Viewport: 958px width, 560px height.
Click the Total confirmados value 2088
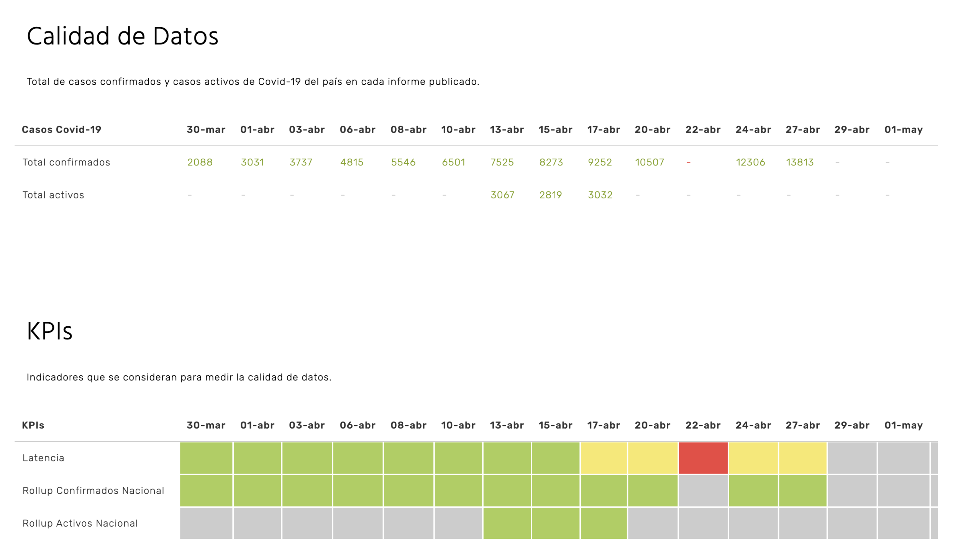[200, 162]
